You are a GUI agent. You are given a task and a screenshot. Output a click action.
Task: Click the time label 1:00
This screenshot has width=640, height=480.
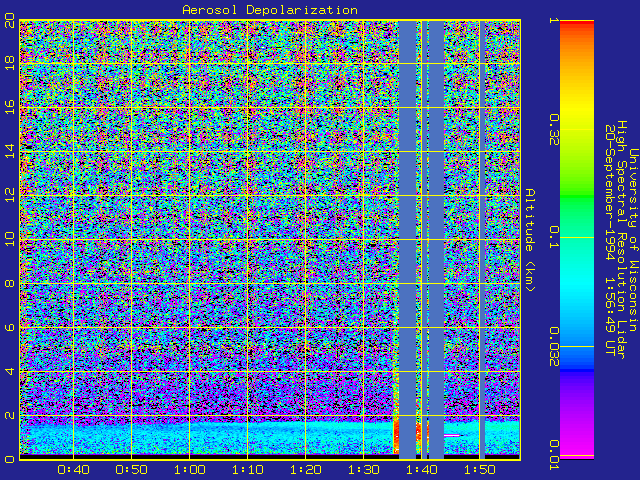189,470
